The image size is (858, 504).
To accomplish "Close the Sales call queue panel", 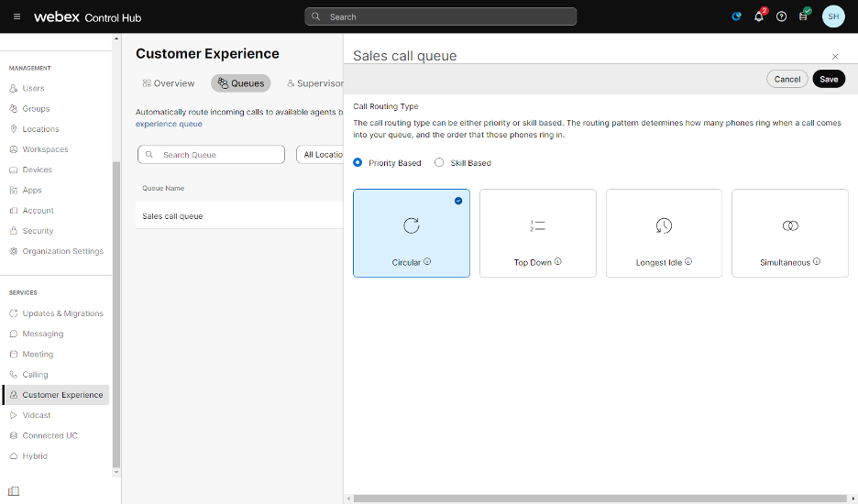I will [x=835, y=57].
